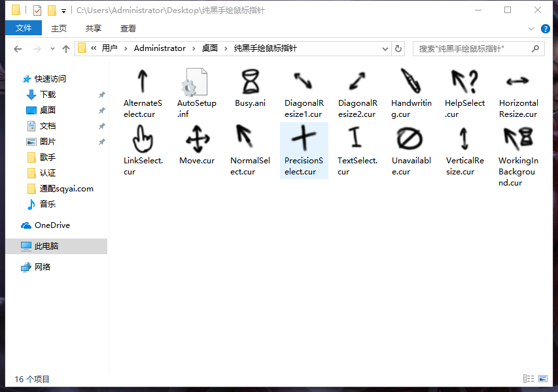Open the Customize Quick Access Toolbar dropdown
Viewport: 558px width, 392px height.
[x=63, y=11]
